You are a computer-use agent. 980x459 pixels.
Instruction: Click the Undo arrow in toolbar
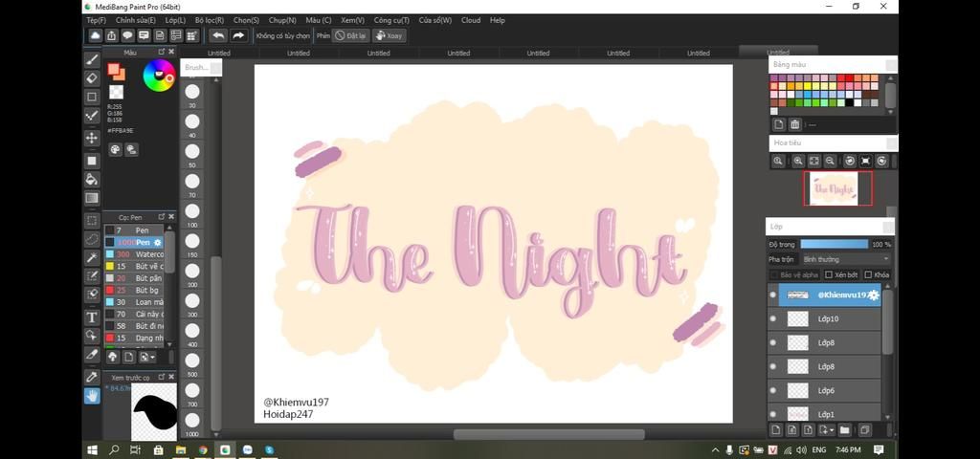[x=217, y=35]
